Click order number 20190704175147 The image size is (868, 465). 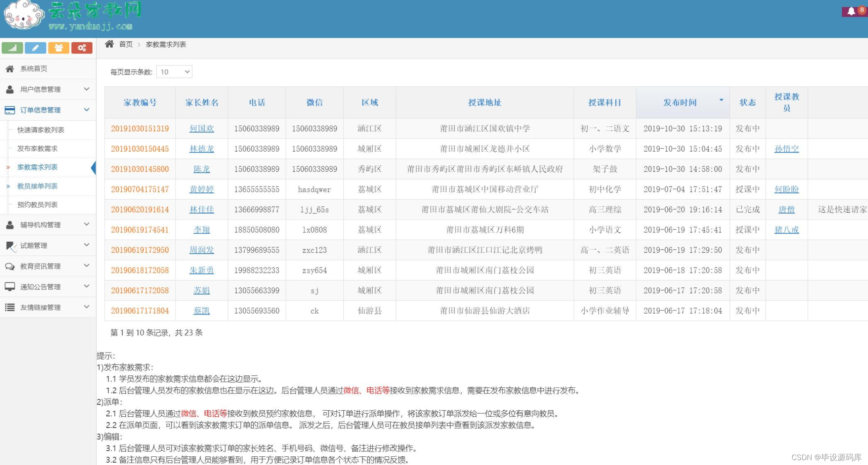[x=140, y=189]
